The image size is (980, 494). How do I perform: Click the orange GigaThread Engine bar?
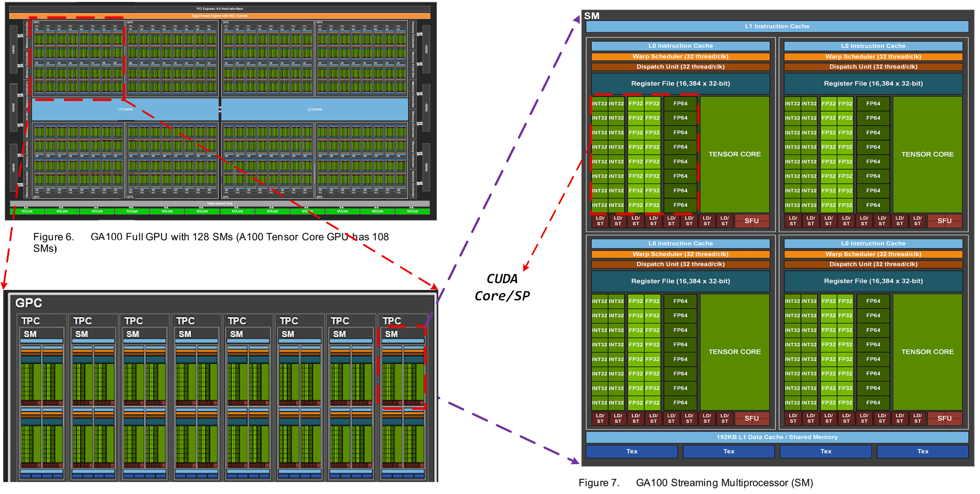point(220,16)
